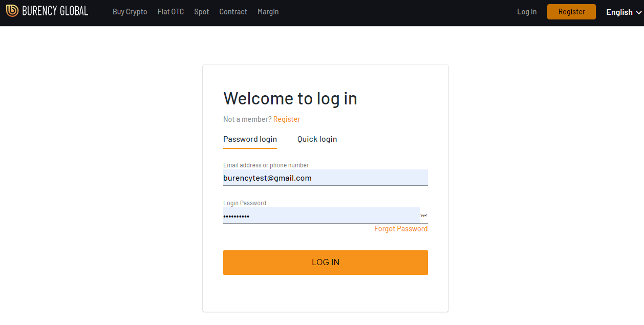This screenshot has height=325, width=644.
Task: Open the Contract menu item
Action: click(233, 12)
